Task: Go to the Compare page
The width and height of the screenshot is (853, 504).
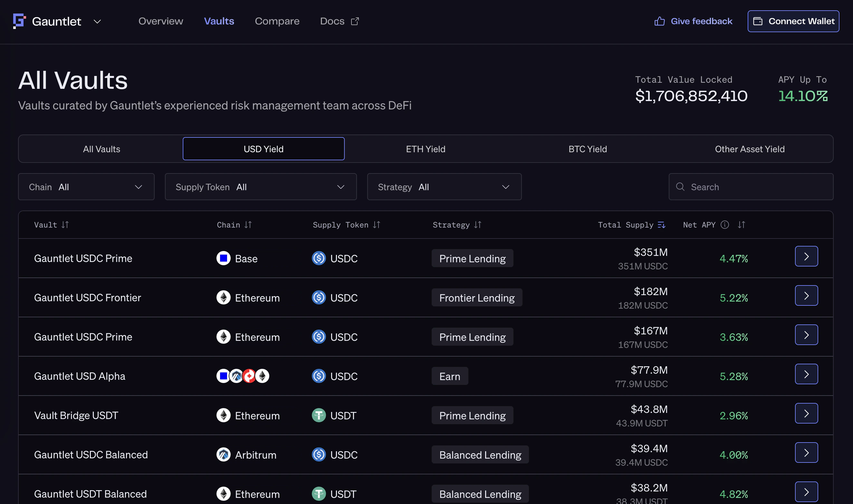Action: (x=277, y=21)
